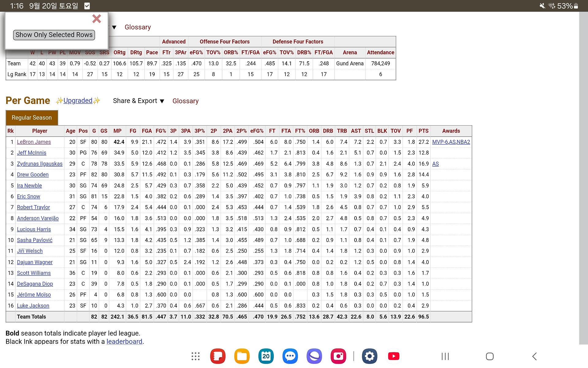
Task: Expand dropdown arrow left of top Glossary
Action: 114,27
